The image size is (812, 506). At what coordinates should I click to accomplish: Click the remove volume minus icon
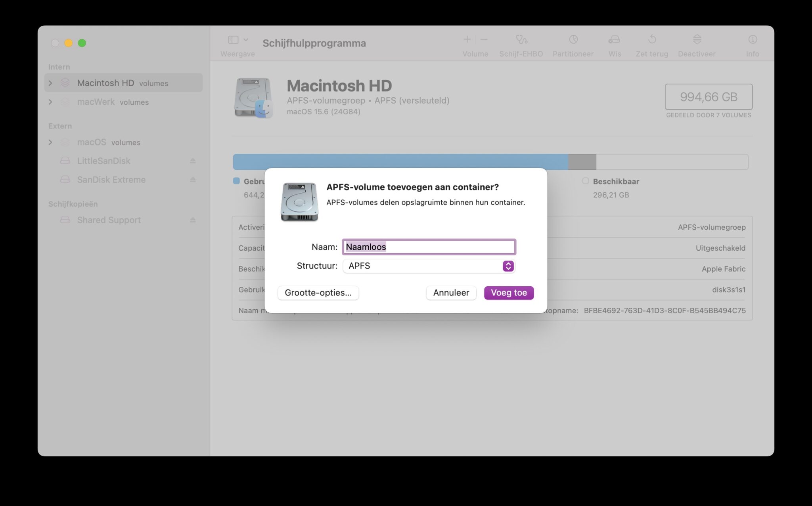click(x=484, y=39)
